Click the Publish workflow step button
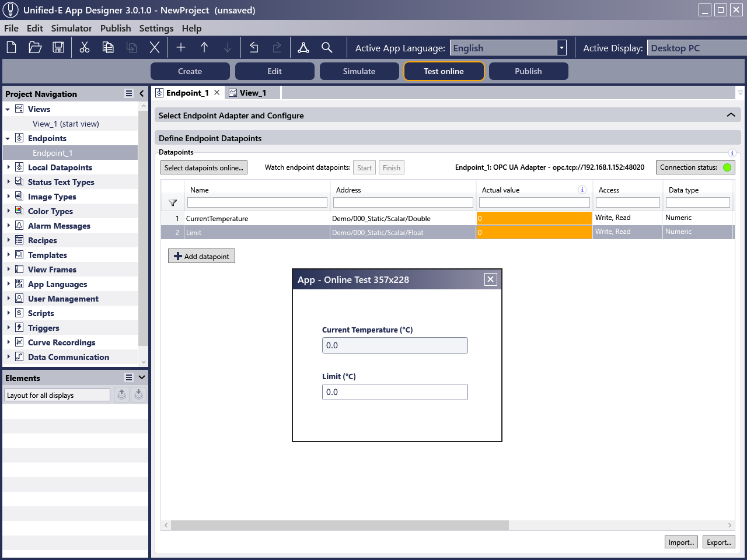This screenshot has height=560, width=747. pyautogui.click(x=528, y=71)
